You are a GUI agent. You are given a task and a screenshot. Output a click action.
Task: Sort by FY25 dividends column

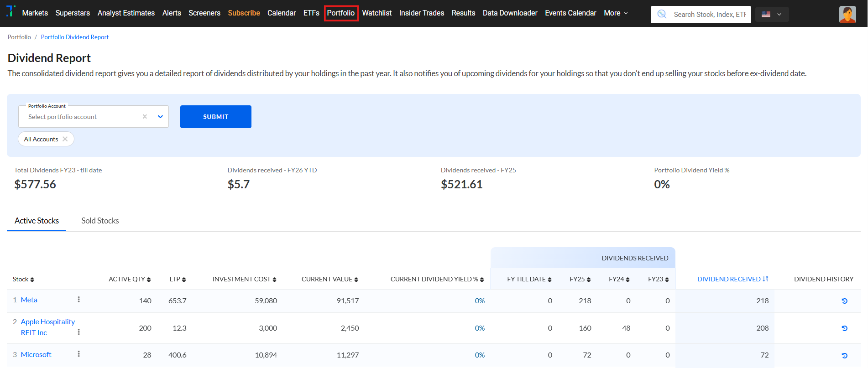tap(580, 280)
